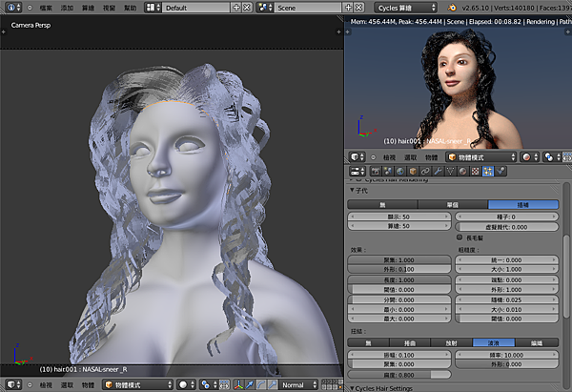Set kink type to 捲曲

pyautogui.click(x=410, y=342)
